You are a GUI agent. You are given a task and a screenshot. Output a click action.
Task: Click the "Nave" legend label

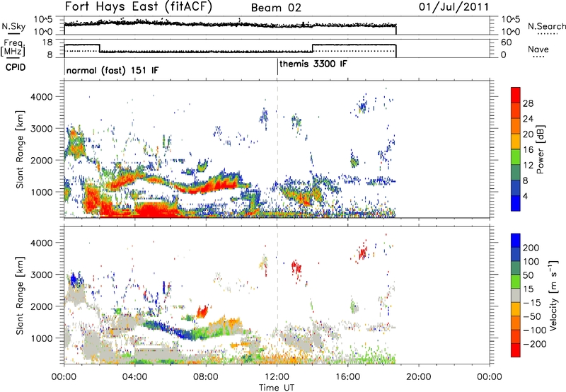point(538,49)
